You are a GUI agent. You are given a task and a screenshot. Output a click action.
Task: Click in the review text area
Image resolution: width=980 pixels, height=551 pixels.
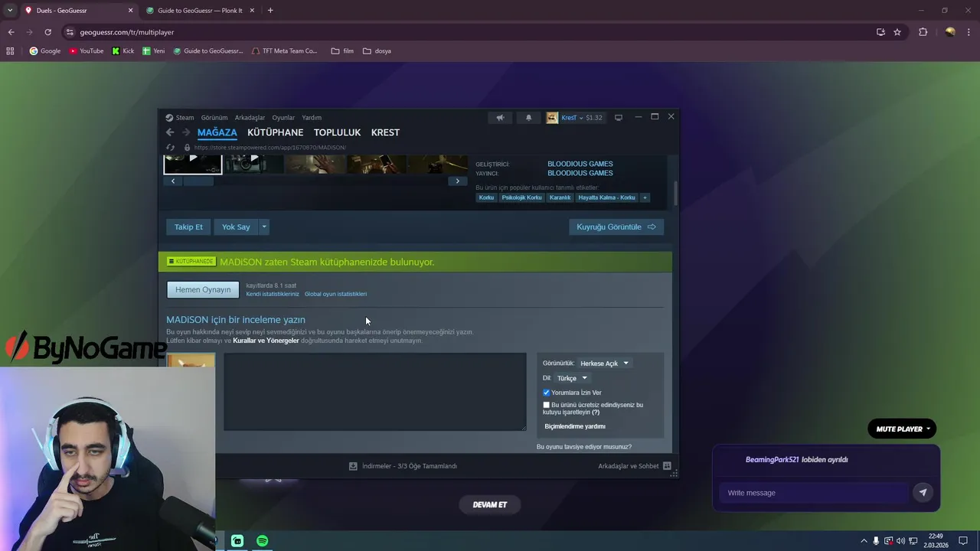pyautogui.click(x=375, y=392)
